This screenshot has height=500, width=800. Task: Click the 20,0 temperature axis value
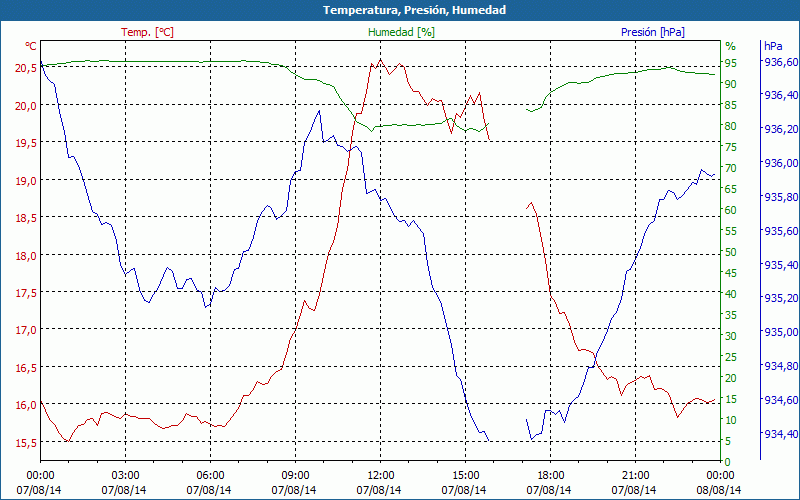(x=26, y=106)
